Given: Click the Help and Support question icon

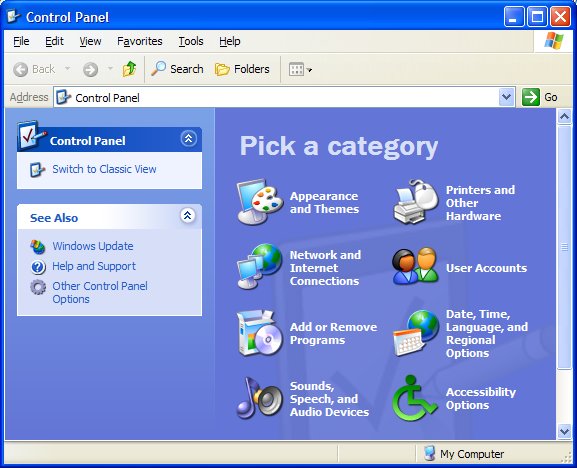Looking at the screenshot, I should pos(38,267).
